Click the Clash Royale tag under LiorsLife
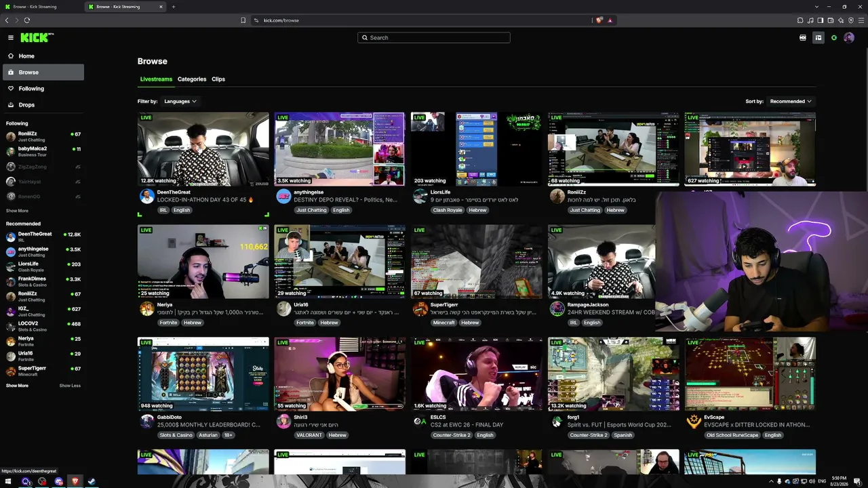Image resolution: width=868 pixels, height=488 pixels. pyautogui.click(x=448, y=210)
